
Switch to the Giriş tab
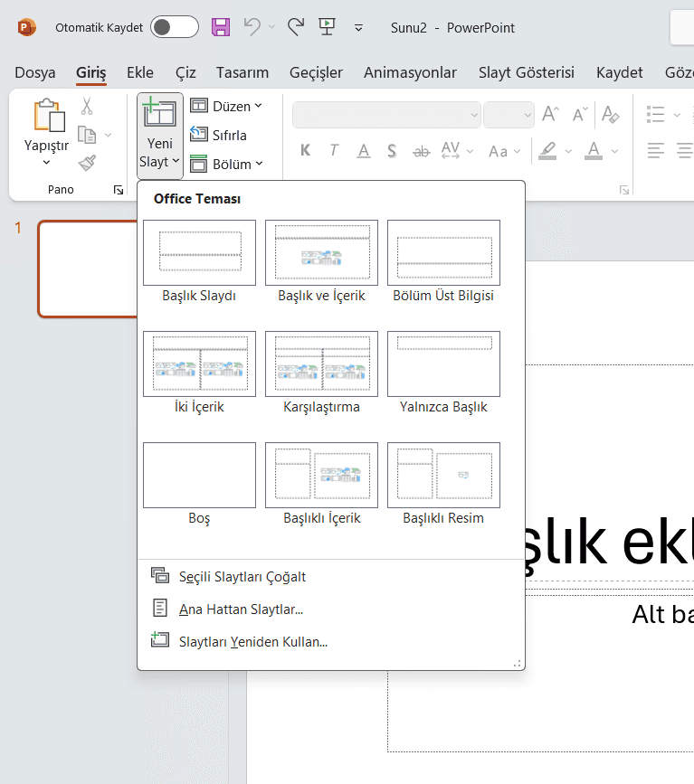coord(91,72)
